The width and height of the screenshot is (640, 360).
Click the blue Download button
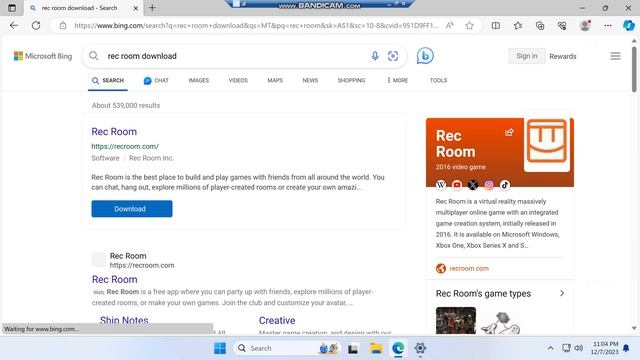(x=132, y=209)
